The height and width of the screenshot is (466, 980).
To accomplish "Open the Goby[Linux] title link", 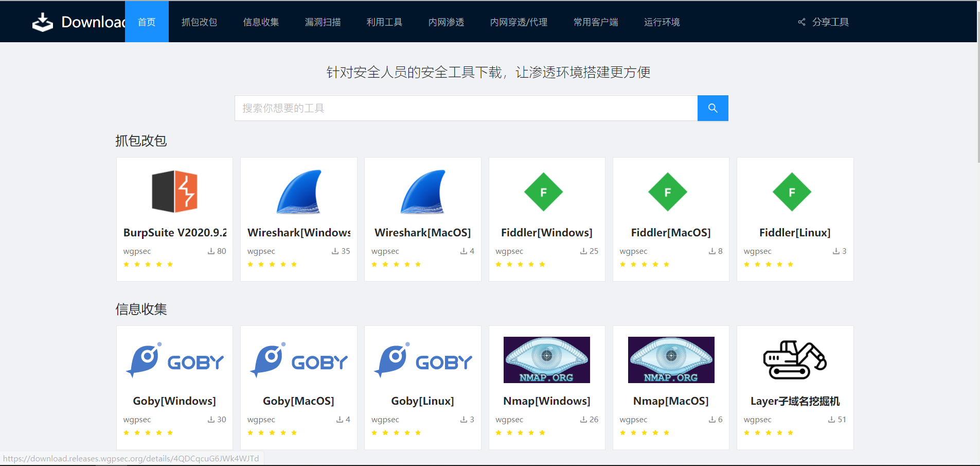I will (422, 401).
